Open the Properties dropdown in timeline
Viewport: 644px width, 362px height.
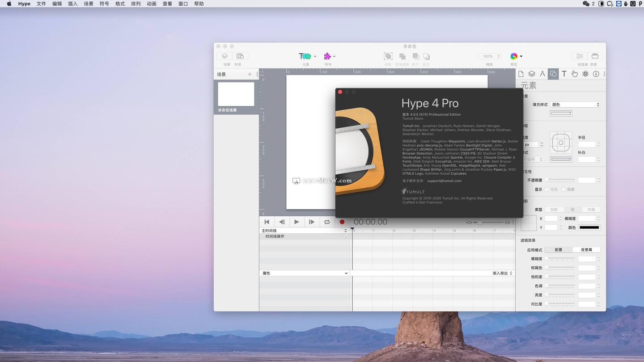(x=304, y=273)
